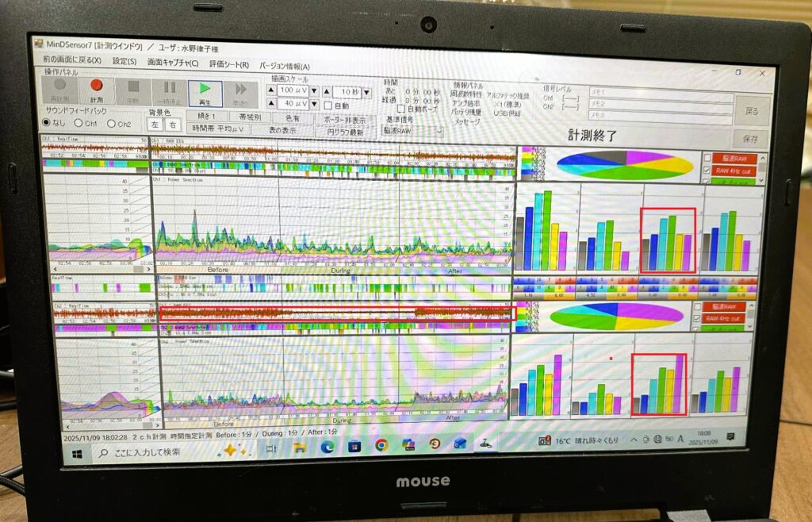Click the メモ1 input field
The image size is (812, 522).
click(657, 93)
